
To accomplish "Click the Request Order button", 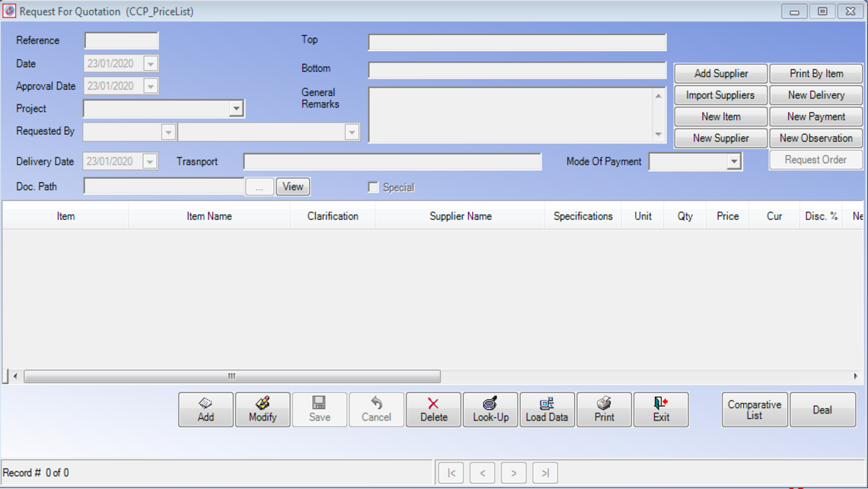I will tap(816, 160).
